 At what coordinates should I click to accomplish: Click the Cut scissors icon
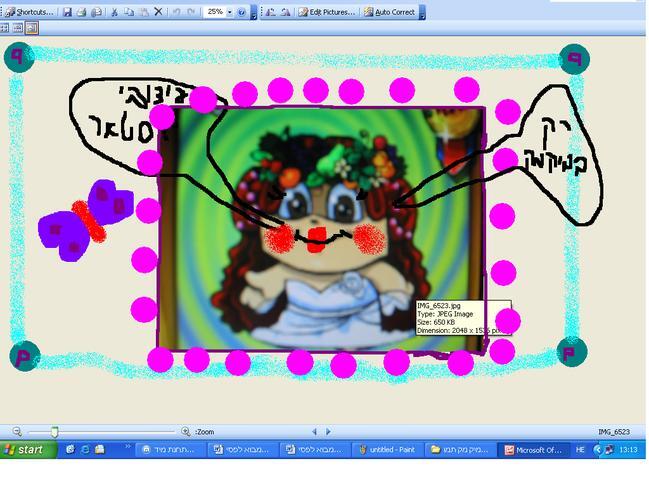(x=115, y=12)
